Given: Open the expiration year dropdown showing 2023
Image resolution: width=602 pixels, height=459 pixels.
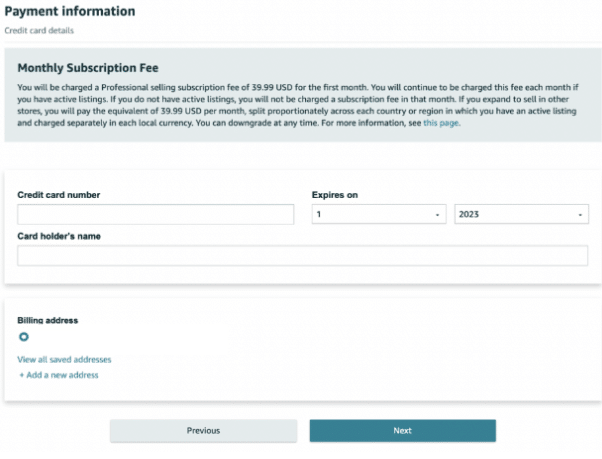Looking at the screenshot, I should tap(521, 214).
